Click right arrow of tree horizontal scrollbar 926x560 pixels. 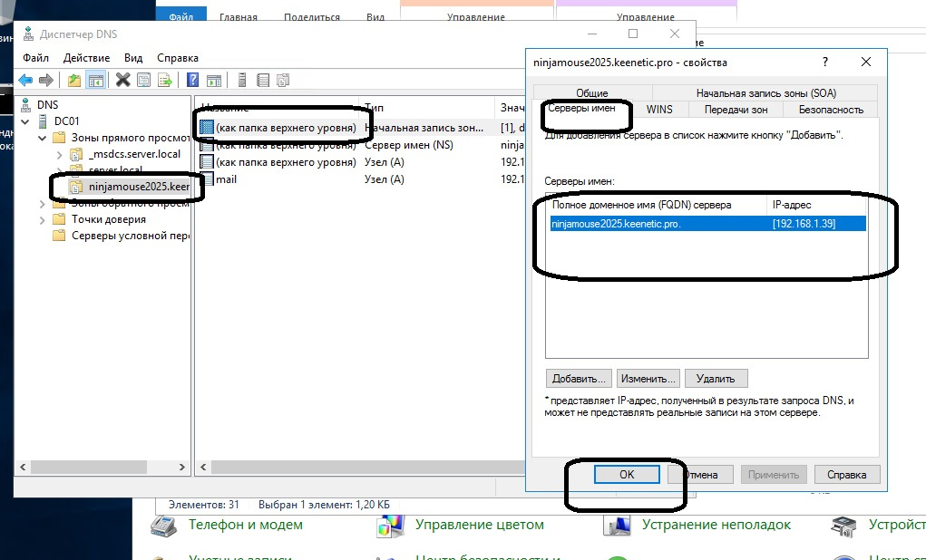click(x=182, y=467)
